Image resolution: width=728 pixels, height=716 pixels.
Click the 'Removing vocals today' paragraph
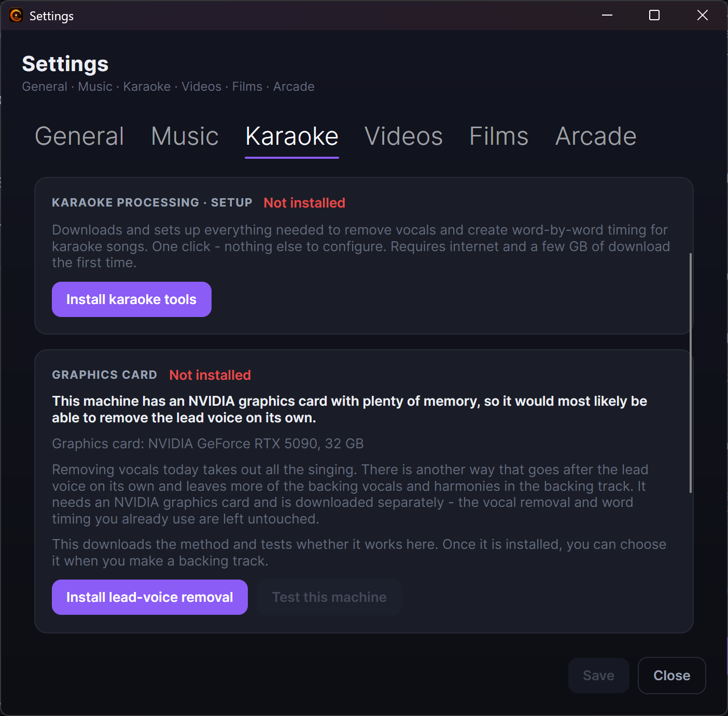click(x=350, y=494)
